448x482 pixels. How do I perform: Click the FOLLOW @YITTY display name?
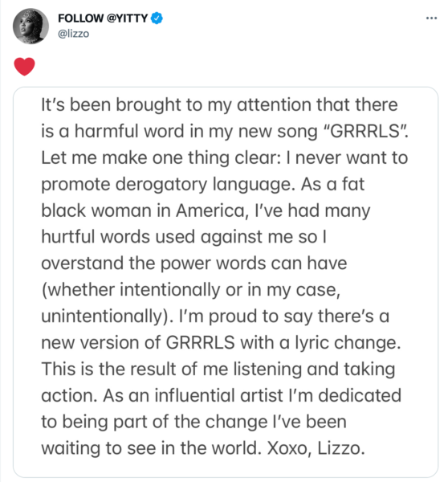103,18
